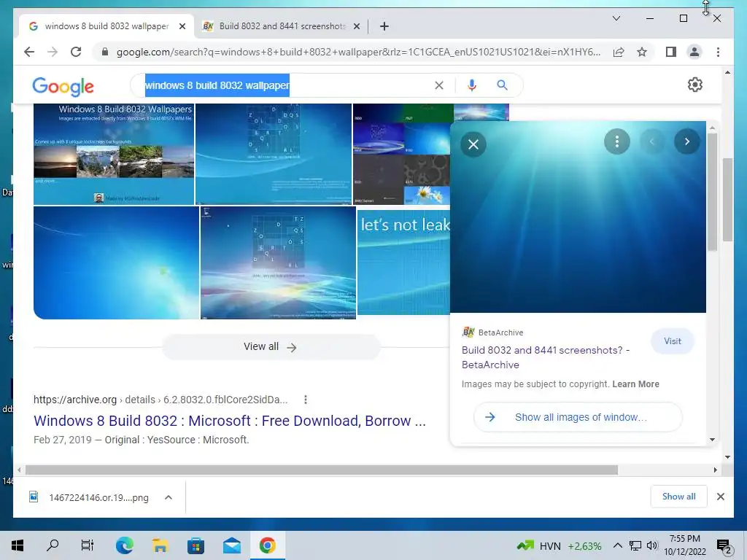Click the horizontal page scrollbar
Screen dimensions: 747x560
point(322,470)
